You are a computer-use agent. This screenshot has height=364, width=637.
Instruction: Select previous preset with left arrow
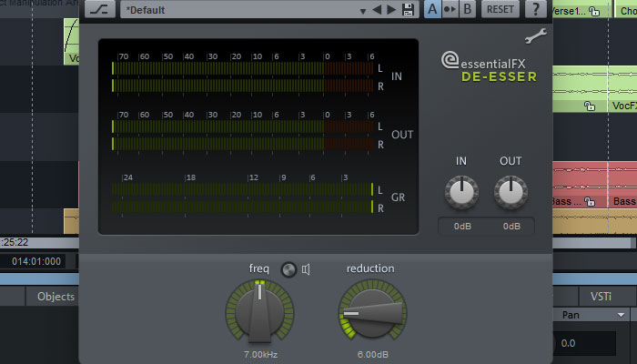[377, 10]
